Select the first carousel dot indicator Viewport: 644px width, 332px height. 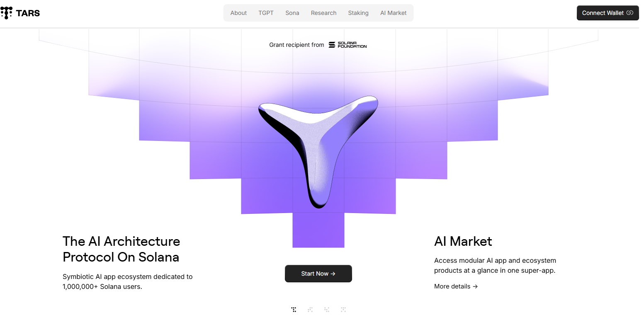click(x=294, y=310)
